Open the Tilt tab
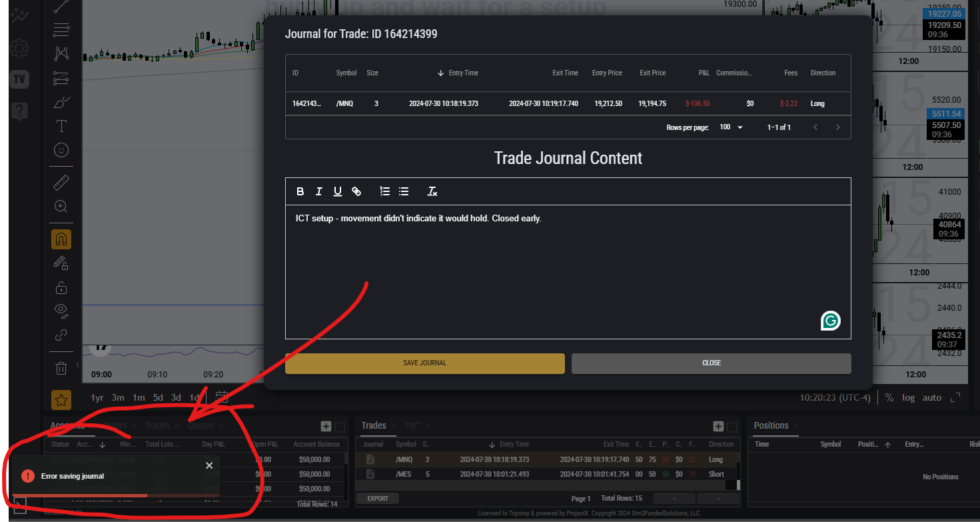 pyautogui.click(x=412, y=425)
